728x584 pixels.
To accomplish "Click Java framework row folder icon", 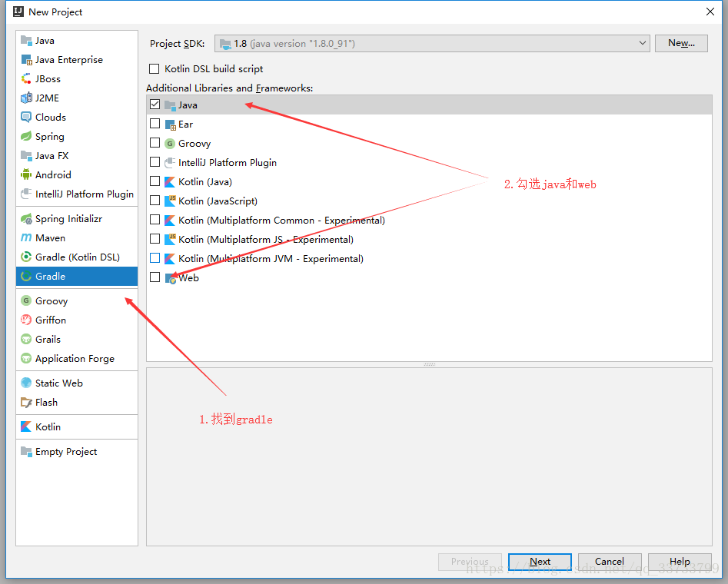I will click(x=170, y=105).
